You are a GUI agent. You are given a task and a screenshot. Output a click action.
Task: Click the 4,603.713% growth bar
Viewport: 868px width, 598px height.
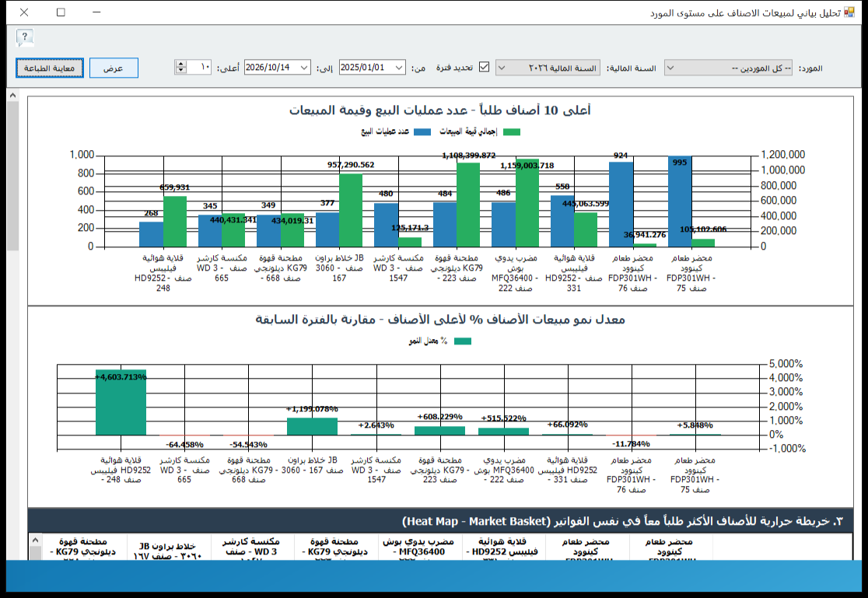pos(121,403)
